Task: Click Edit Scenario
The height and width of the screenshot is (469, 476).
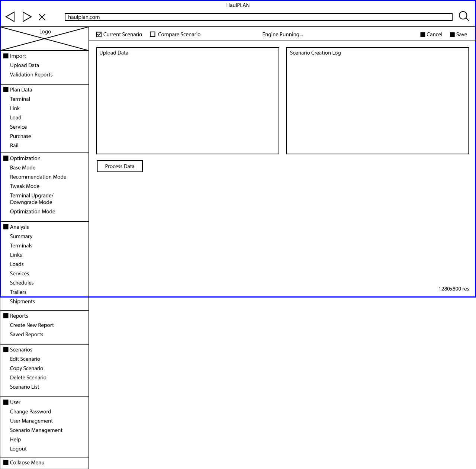Action: (25, 359)
